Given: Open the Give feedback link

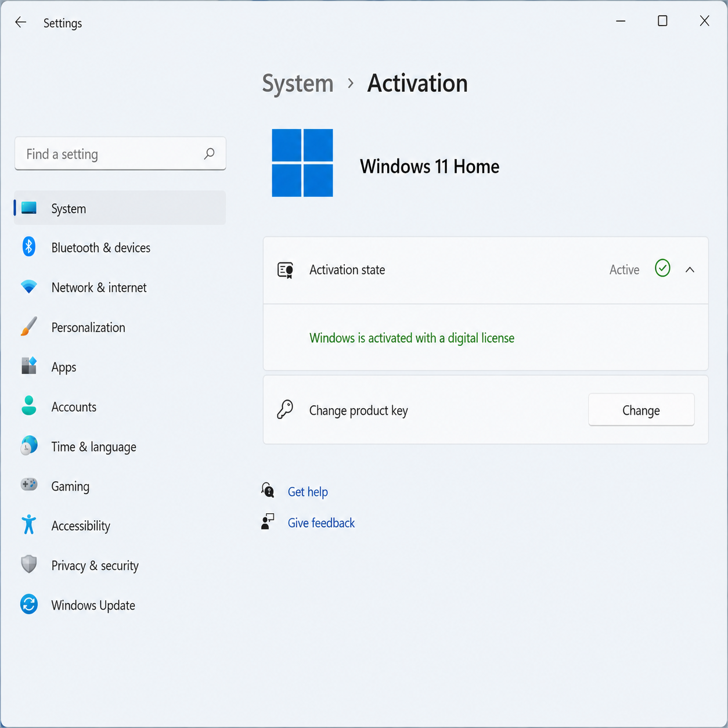Looking at the screenshot, I should [321, 522].
